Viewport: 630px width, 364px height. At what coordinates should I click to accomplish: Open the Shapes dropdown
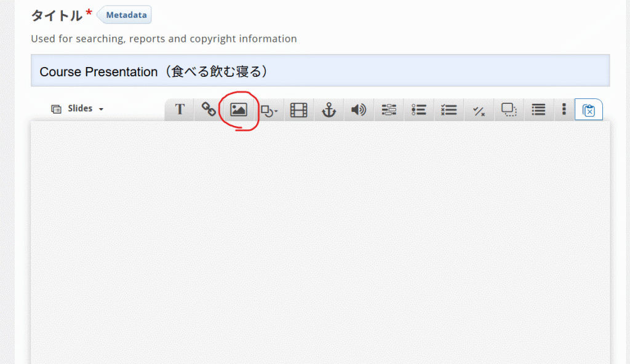(x=269, y=111)
